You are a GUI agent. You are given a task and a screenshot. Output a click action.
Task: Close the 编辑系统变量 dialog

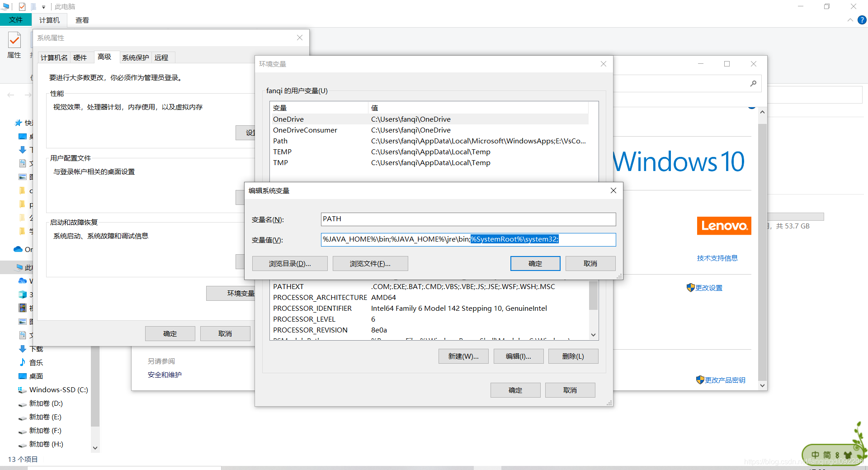point(613,190)
